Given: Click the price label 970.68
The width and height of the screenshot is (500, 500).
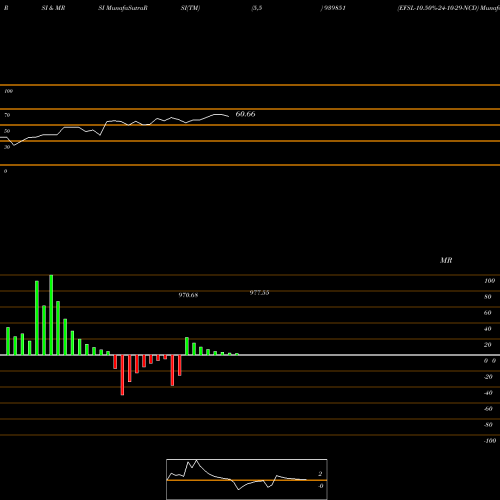Looking at the screenshot, I should pyautogui.click(x=188, y=295).
